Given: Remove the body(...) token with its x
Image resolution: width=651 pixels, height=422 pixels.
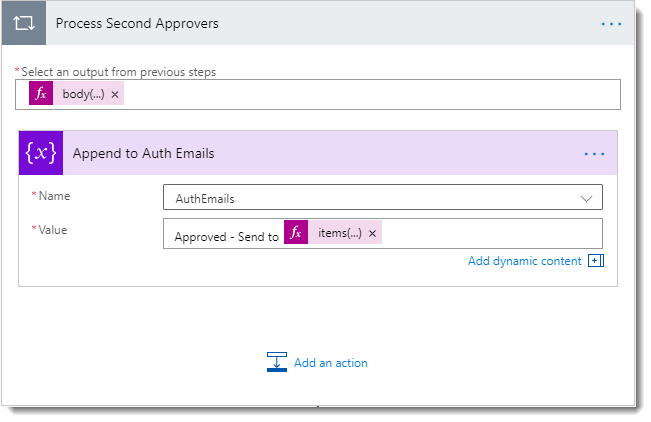Looking at the screenshot, I should (115, 94).
